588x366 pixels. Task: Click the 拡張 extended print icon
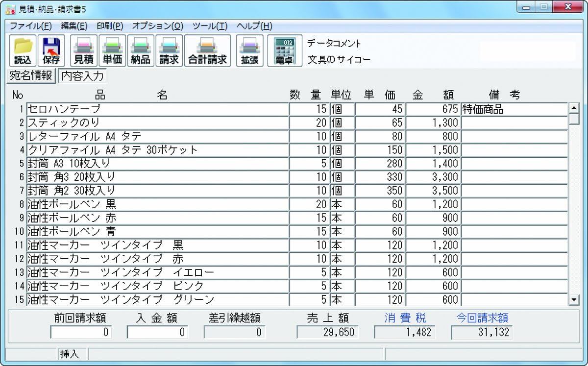tap(249, 51)
